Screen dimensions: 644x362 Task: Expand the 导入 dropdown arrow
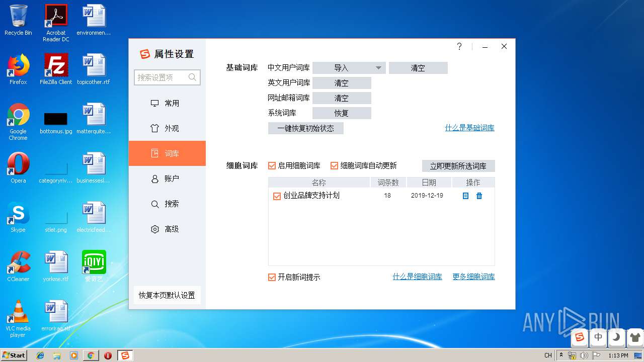[378, 68]
